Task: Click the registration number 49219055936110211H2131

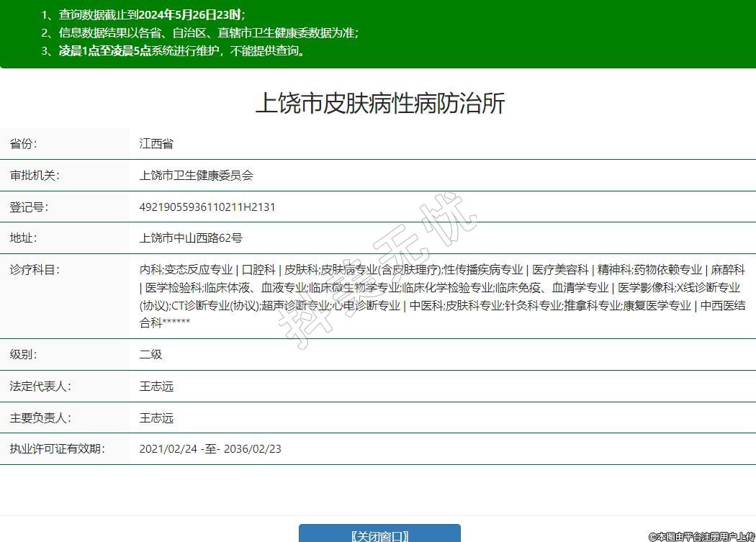Action: (x=207, y=207)
